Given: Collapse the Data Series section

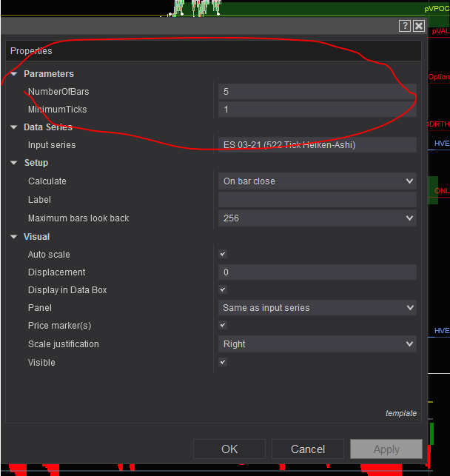Looking at the screenshot, I should (14, 127).
